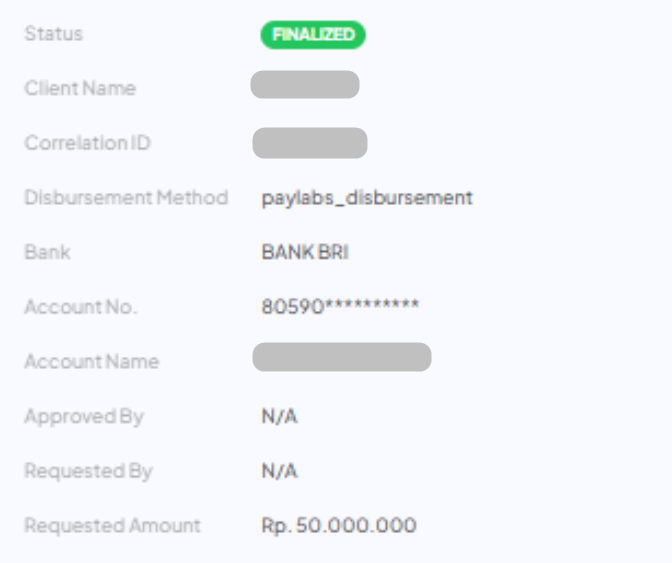Click the Requested By label

(x=88, y=471)
